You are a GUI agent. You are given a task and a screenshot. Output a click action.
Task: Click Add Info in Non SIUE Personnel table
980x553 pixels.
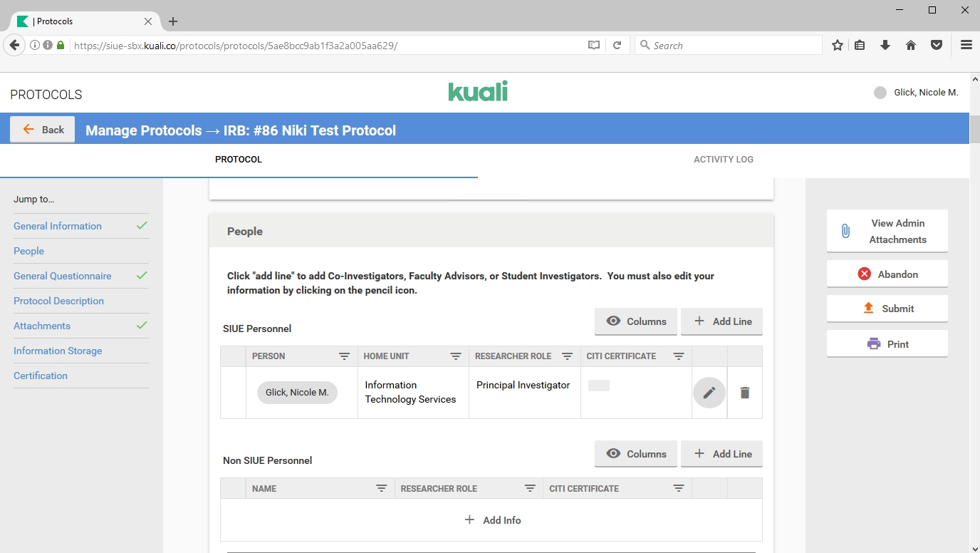pos(492,520)
